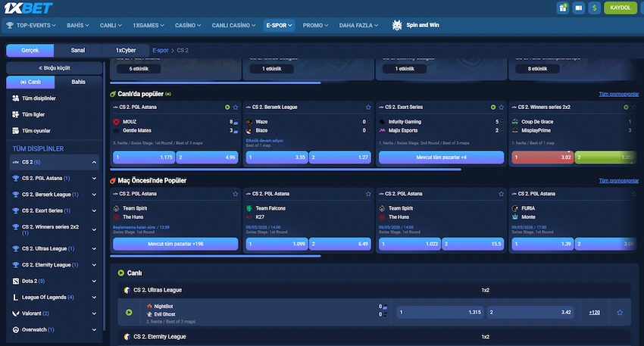Open Tüm promosyonlar link beside Canlı'da popüler
This screenshot has height=346, width=644.
pyautogui.click(x=618, y=94)
